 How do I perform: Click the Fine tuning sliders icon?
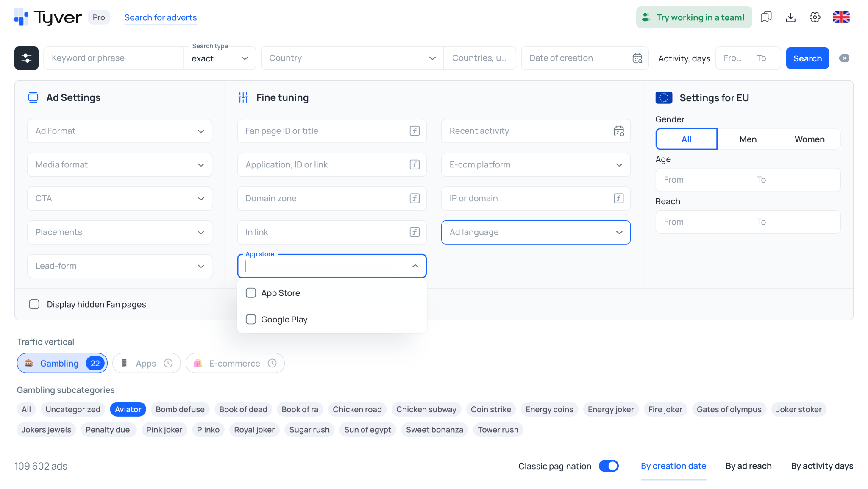tap(243, 97)
